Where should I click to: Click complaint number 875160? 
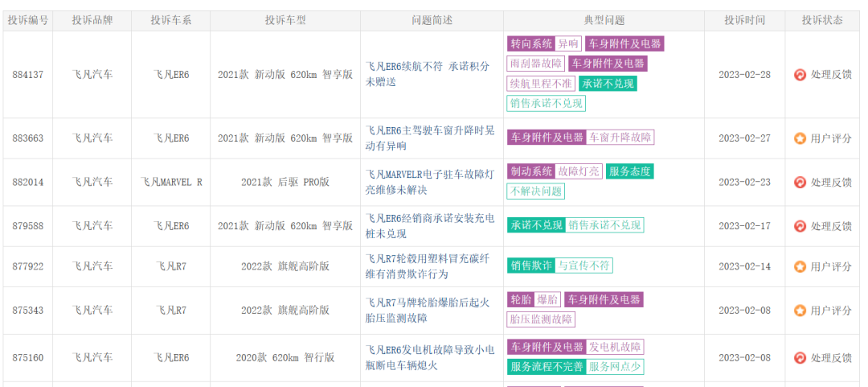click(x=27, y=357)
